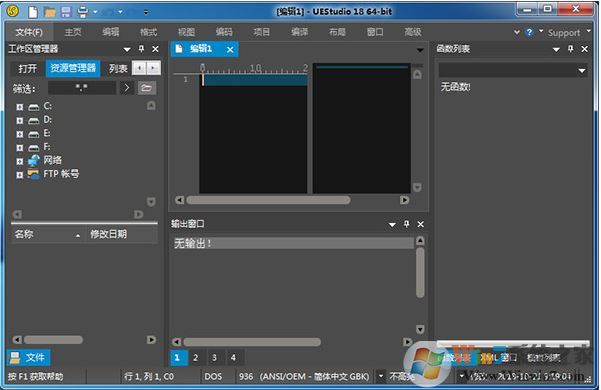The height and width of the screenshot is (390, 601).
Task: Open the encoding dropdown in status bar
Action: coord(381,376)
